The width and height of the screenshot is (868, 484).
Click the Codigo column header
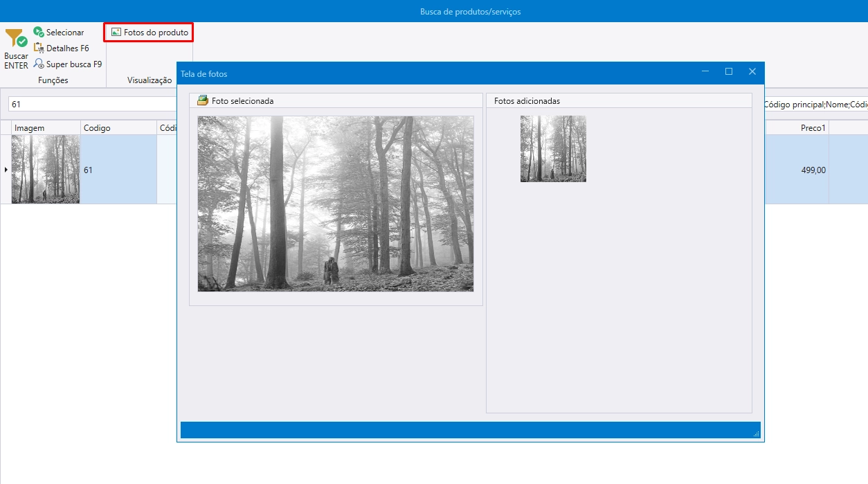coord(118,128)
